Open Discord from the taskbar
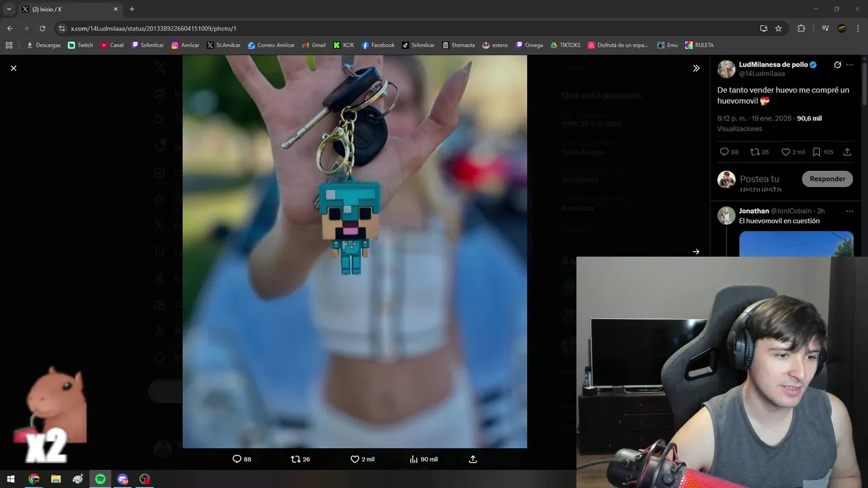 tap(122, 479)
